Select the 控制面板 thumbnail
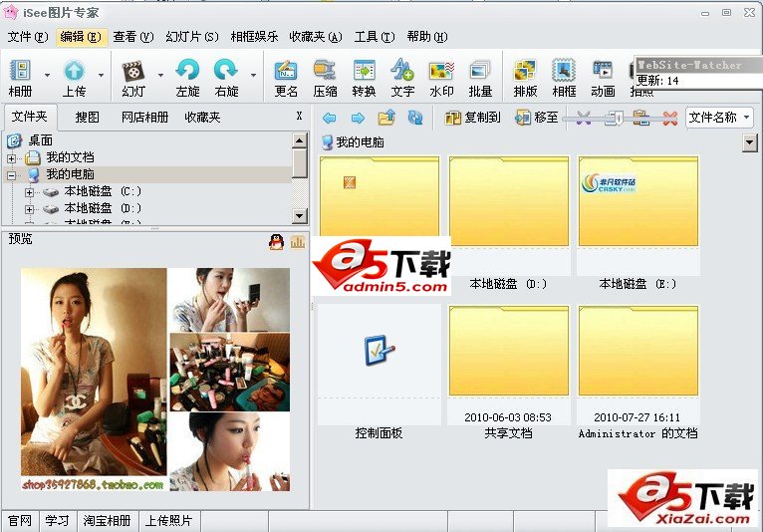This screenshot has width=763, height=532. 379,366
